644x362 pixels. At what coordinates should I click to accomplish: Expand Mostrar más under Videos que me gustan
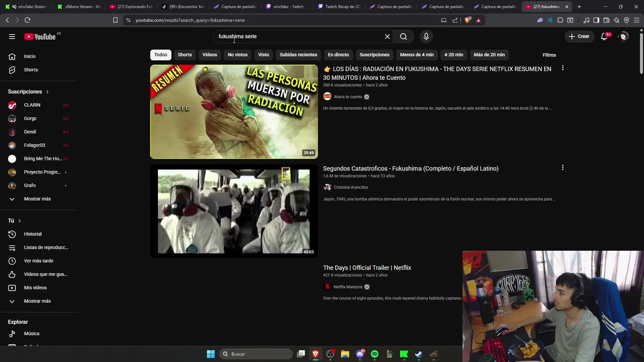tap(38, 301)
